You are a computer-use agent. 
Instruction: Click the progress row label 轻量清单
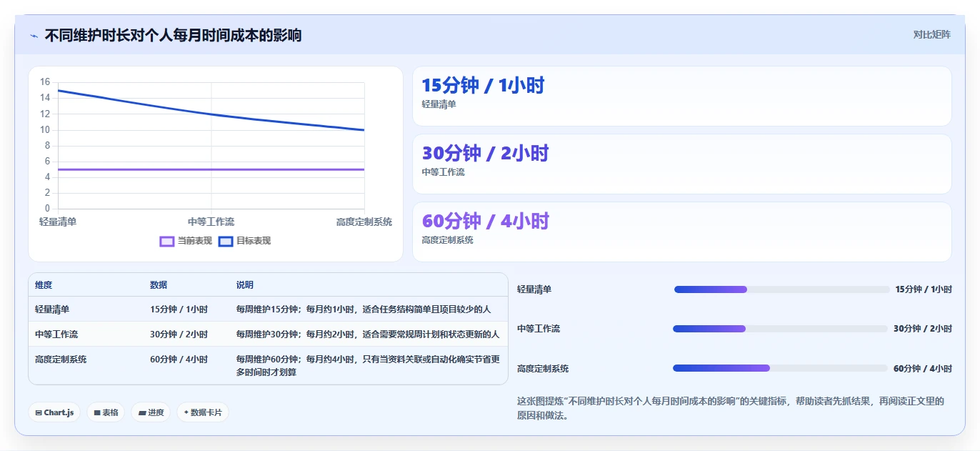point(534,289)
